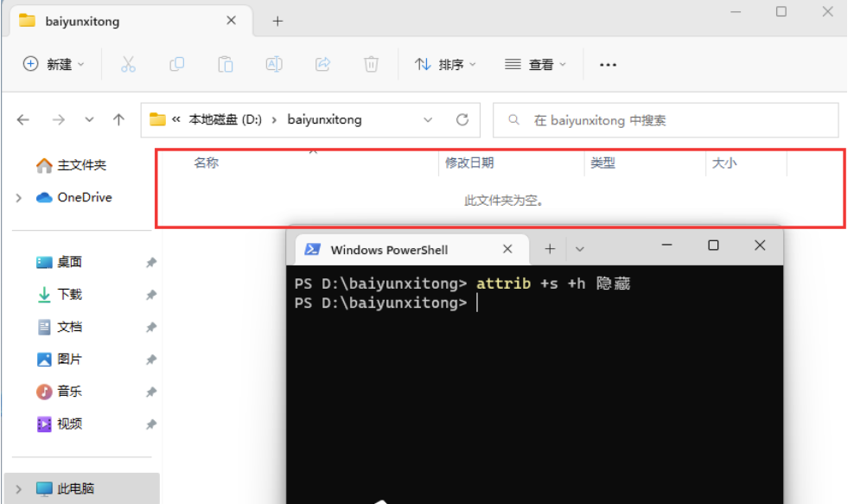
Task: Maximize the File Explorer window
Action: click(781, 11)
